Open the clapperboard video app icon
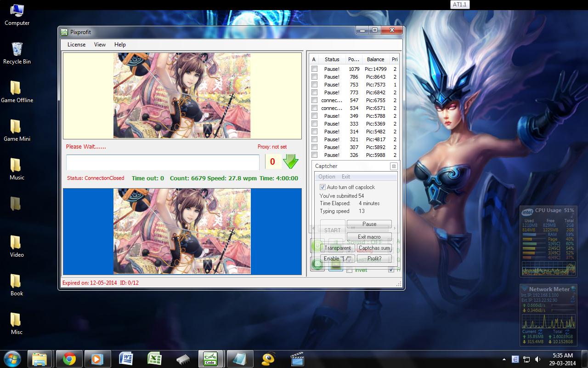This screenshot has height=368, width=588. [x=297, y=359]
